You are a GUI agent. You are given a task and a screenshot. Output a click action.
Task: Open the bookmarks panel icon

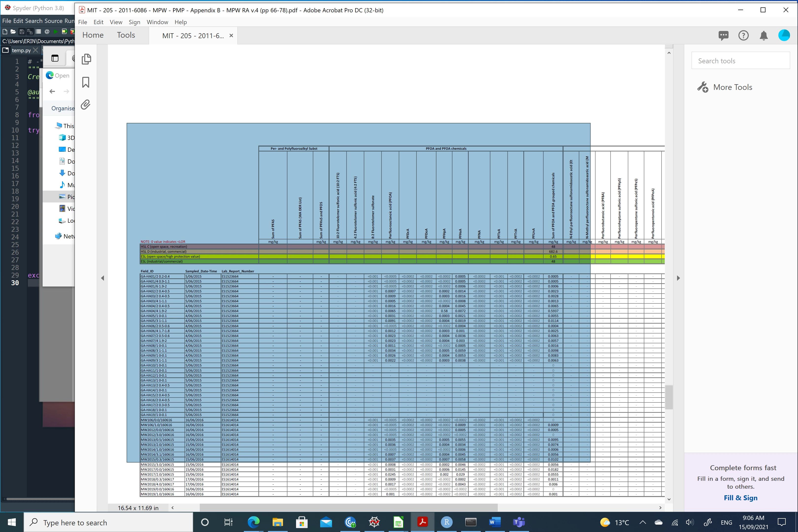86,82
